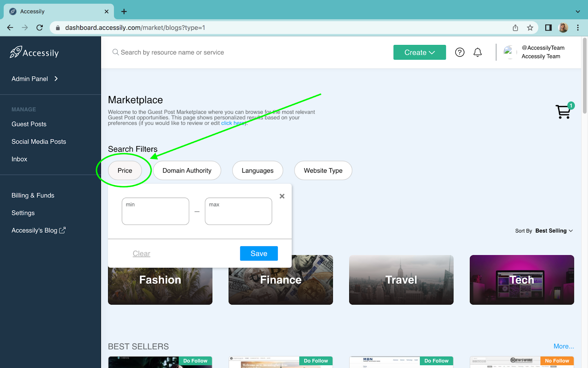The width and height of the screenshot is (588, 368).
Task: Expand the Create dropdown
Action: pyautogui.click(x=419, y=52)
